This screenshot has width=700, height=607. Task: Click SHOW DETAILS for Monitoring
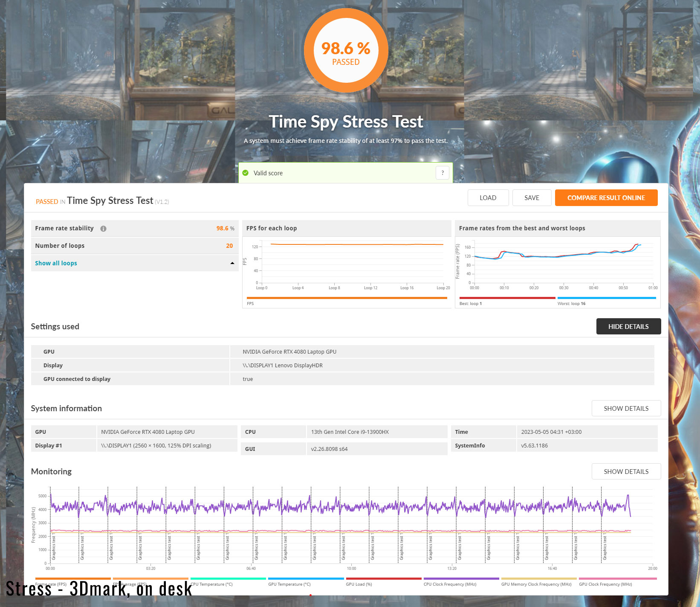626,471
